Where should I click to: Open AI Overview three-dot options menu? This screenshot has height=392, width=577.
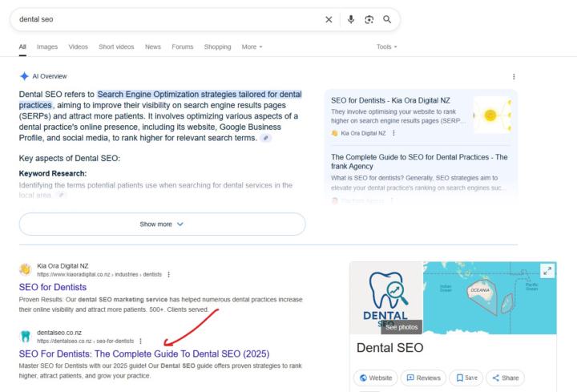514,77
